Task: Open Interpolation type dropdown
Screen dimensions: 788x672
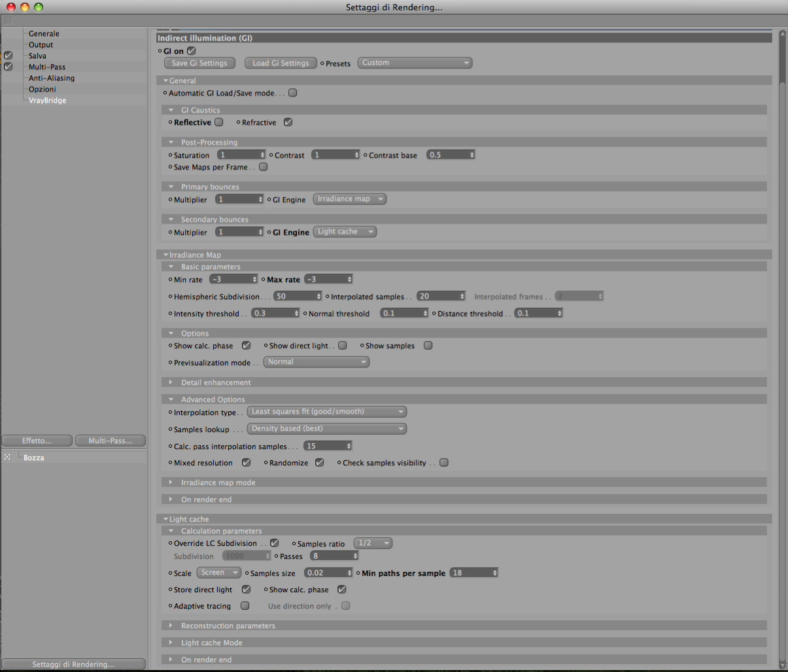Action: (x=327, y=412)
